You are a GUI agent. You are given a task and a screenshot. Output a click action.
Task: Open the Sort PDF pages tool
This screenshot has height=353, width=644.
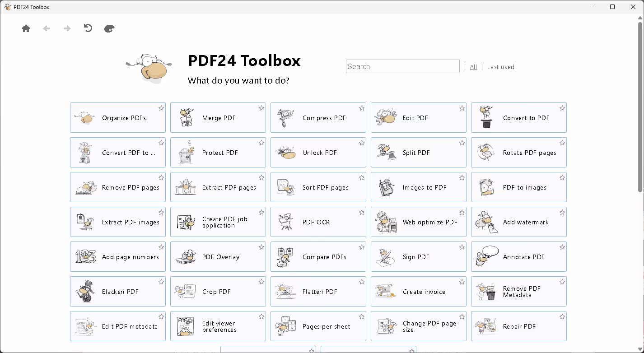tap(318, 187)
